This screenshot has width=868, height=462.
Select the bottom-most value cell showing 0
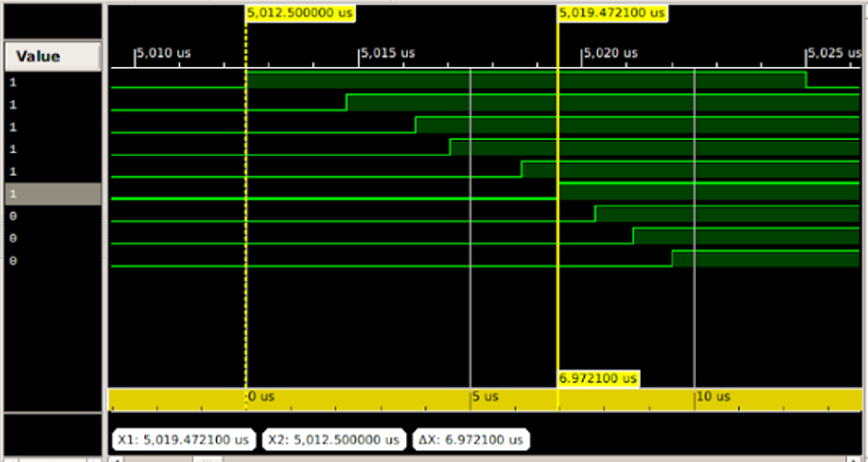point(52,261)
